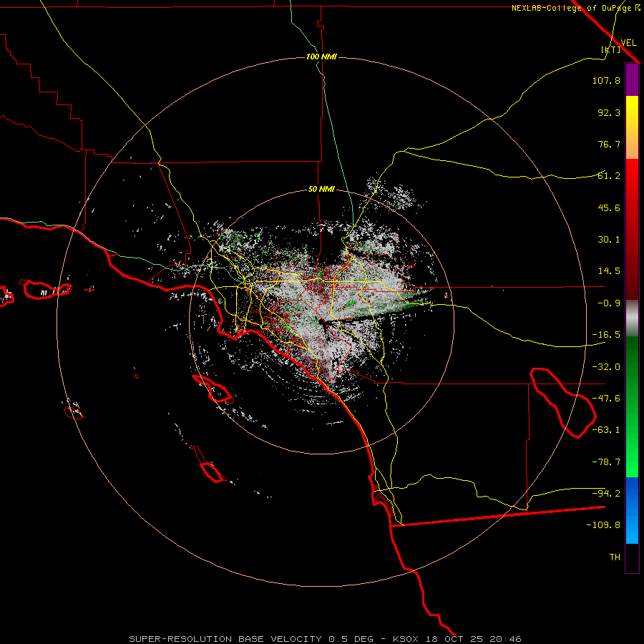Select the 61.2 legend value
Viewport: 644px width, 644px height.
click(609, 176)
